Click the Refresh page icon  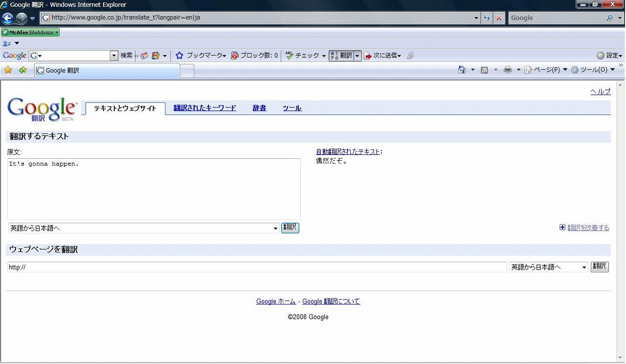pos(487,18)
